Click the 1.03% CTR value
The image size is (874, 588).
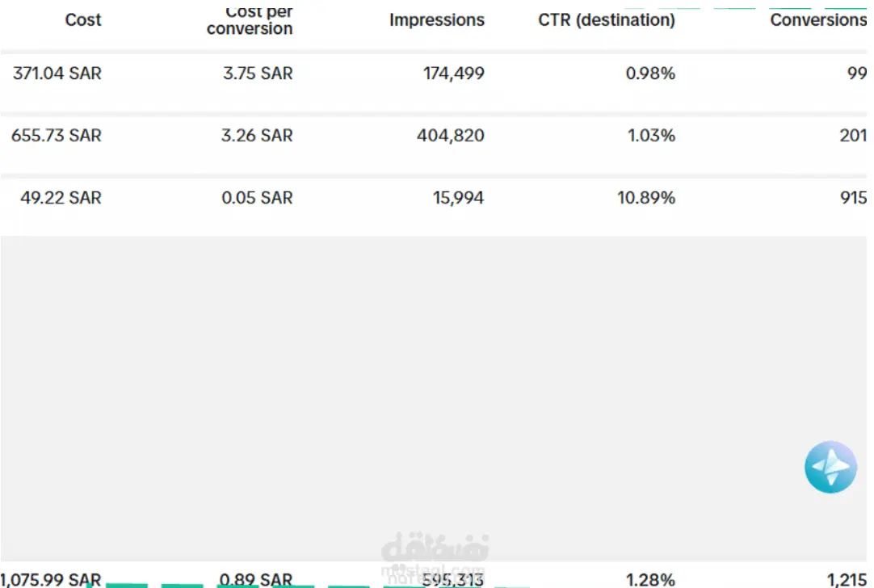[651, 136]
